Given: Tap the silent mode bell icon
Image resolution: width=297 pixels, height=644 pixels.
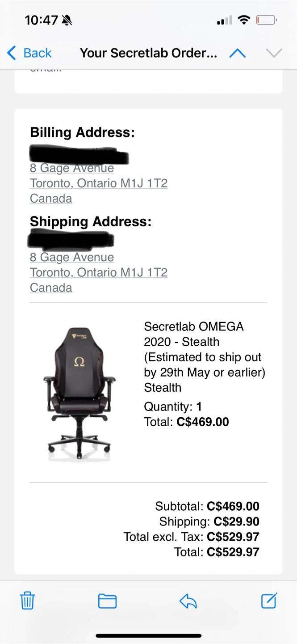Looking at the screenshot, I should 67,20.
